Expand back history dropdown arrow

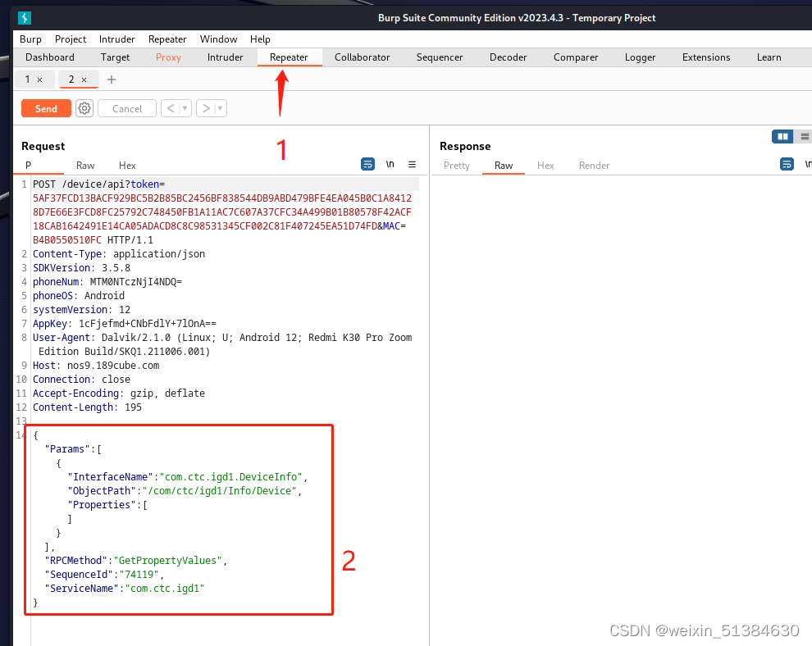[x=185, y=108]
